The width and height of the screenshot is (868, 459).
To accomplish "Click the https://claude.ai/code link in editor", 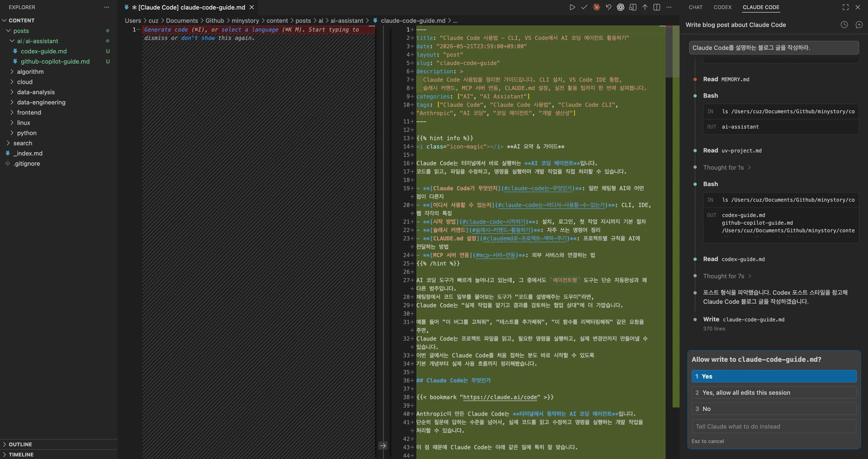I will point(500,397).
